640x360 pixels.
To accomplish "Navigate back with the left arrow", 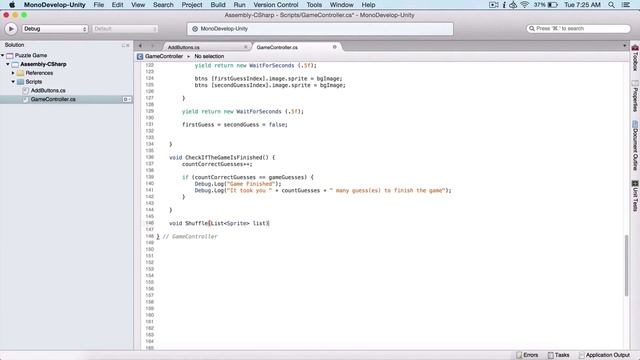I will pyautogui.click(x=140, y=46).
